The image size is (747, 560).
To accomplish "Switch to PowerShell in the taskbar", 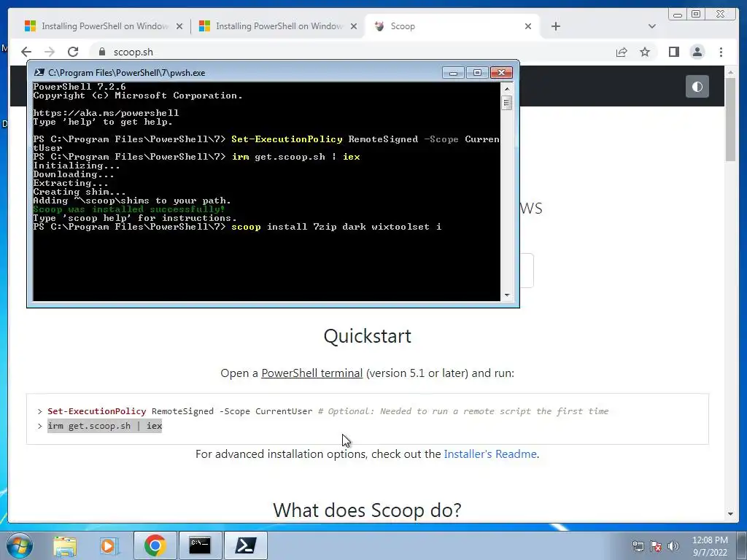I will (x=245, y=545).
